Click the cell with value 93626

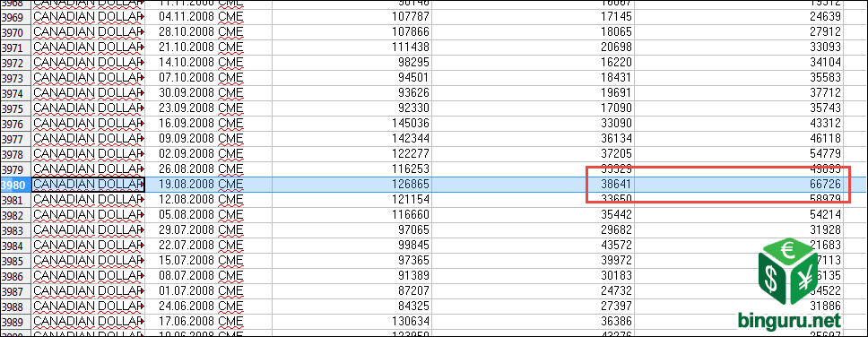tap(352, 93)
